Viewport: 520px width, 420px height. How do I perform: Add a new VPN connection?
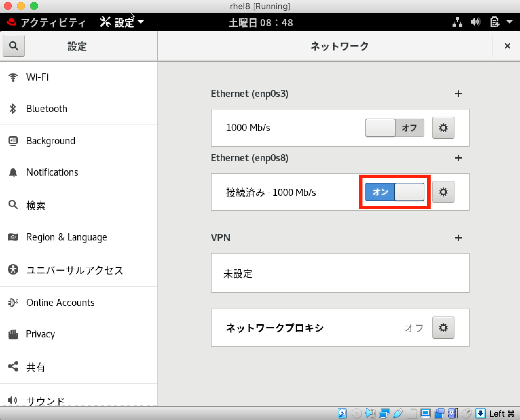(458, 238)
